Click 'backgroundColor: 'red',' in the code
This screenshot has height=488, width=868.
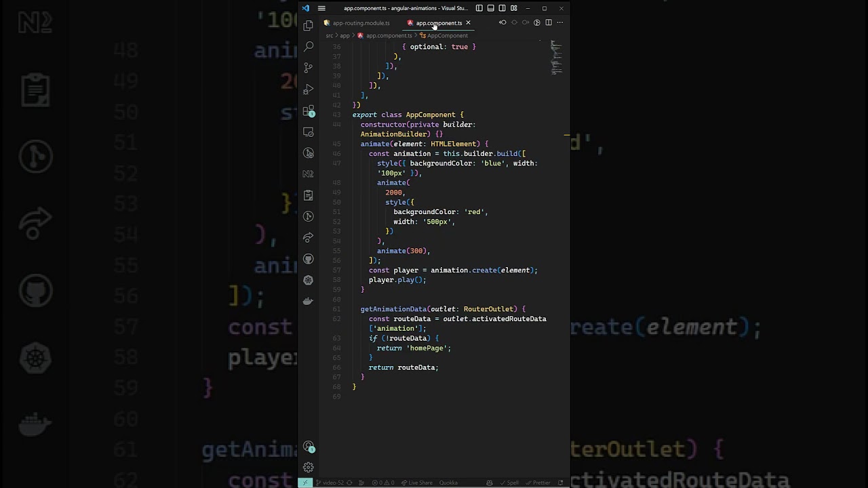pos(441,212)
